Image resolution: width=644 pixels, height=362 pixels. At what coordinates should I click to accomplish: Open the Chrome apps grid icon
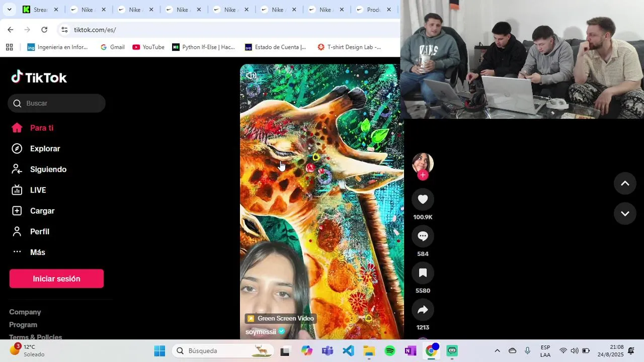tap(9, 47)
